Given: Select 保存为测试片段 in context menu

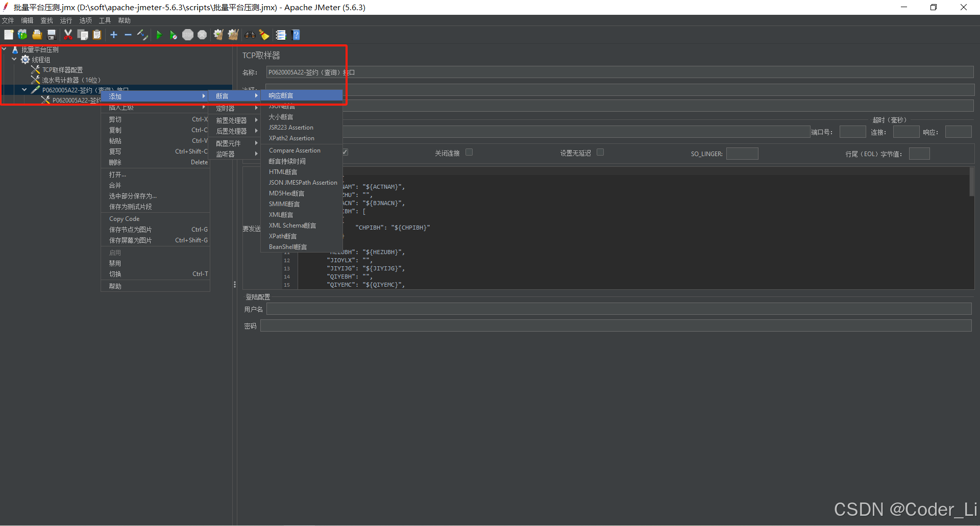Looking at the screenshot, I should pos(156,207).
